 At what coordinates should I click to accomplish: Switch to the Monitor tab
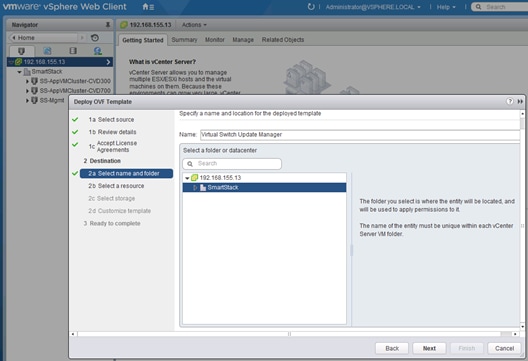pyautogui.click(x=214, y=40)
